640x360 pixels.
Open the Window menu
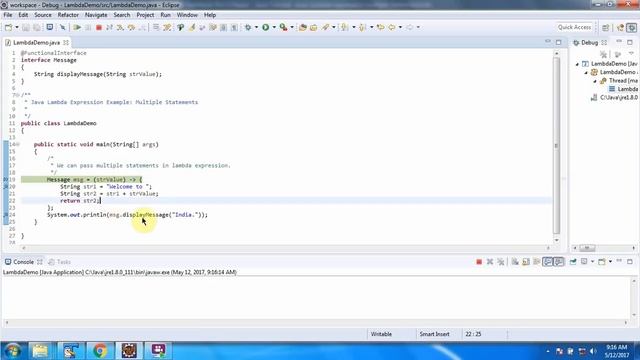point(187,15)
